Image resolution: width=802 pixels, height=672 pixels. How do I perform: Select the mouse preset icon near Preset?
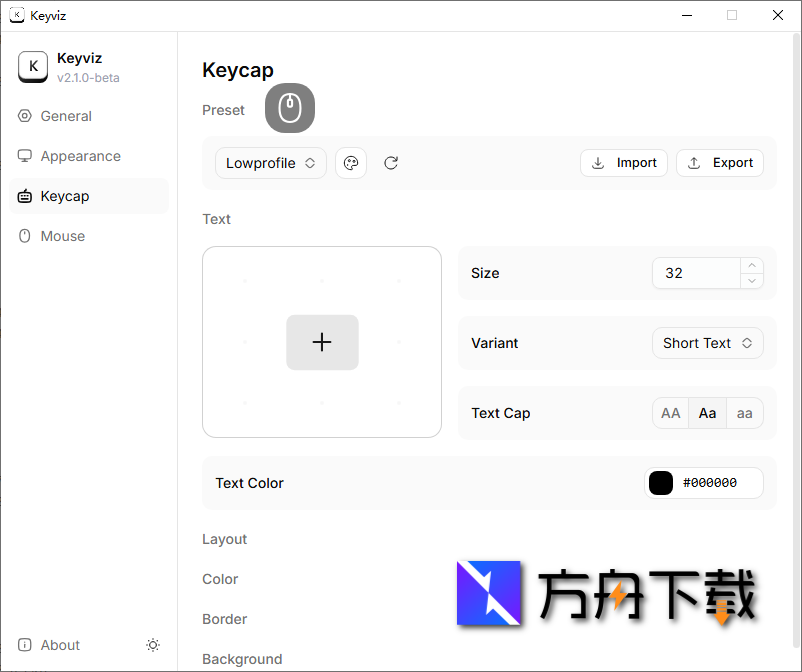289,108
